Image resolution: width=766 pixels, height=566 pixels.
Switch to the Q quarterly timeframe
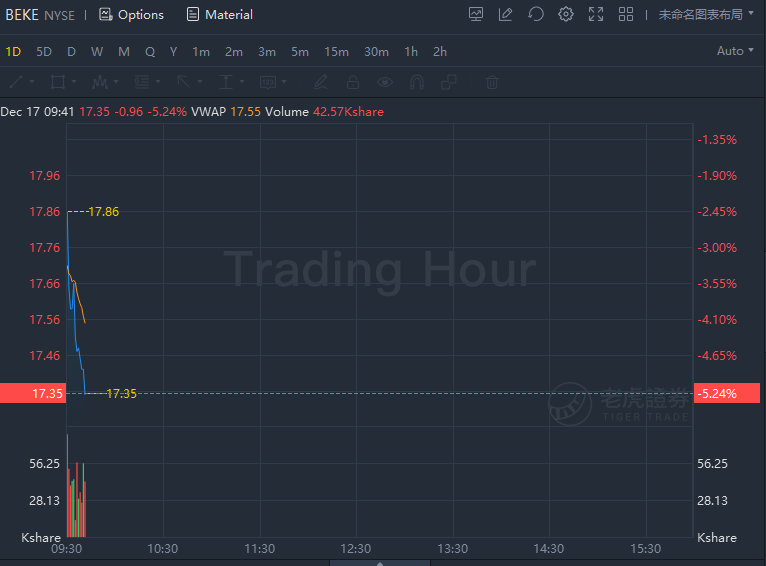[150, 51]
